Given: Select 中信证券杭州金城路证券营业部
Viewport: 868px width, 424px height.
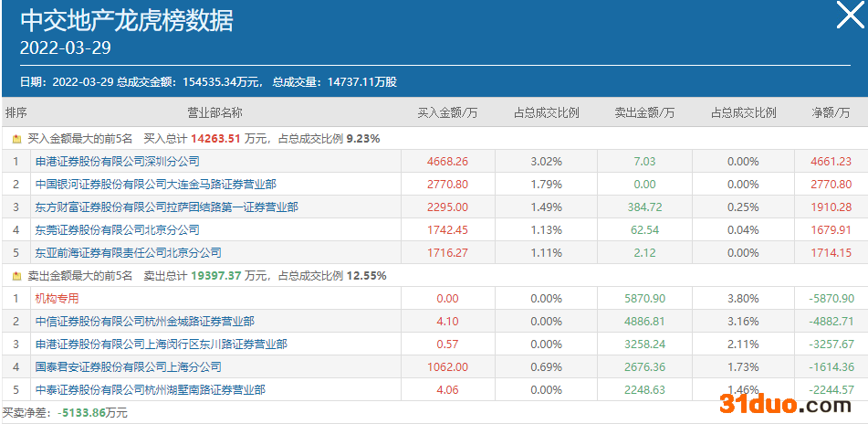Looking at the screenshot, I should click(144, 322).
